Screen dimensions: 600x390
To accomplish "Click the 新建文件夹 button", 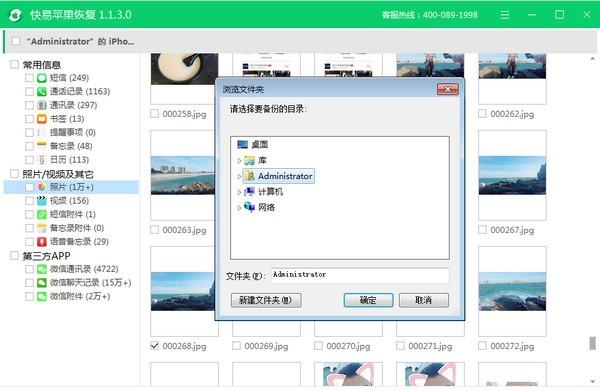I will (x=266, y=300).
